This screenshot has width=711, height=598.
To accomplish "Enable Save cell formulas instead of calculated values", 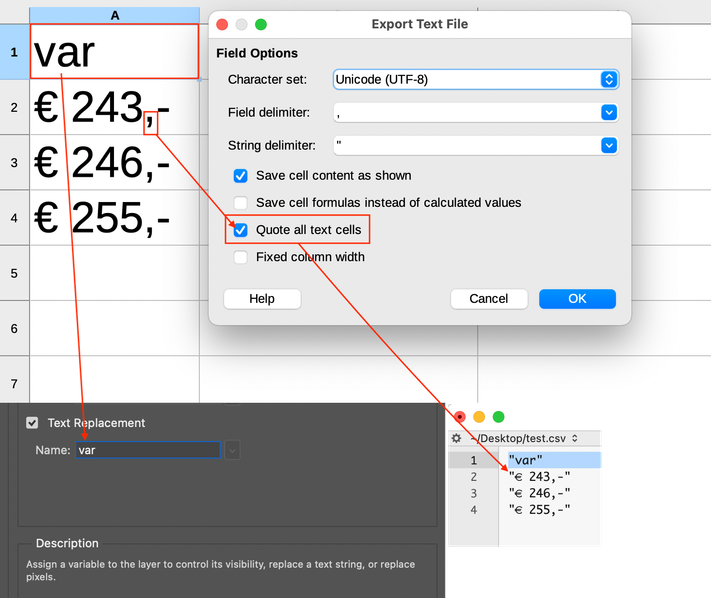I will click(x=240, y=203).
